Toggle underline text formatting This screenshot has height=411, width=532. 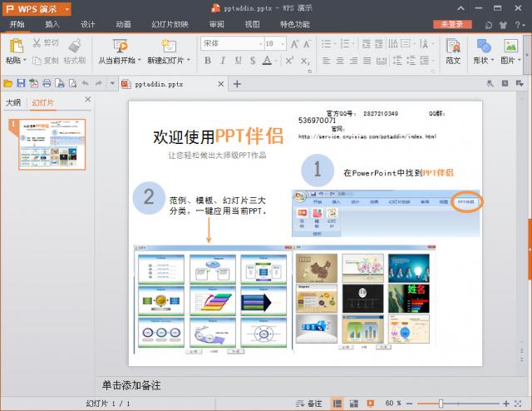pos(237,61)
